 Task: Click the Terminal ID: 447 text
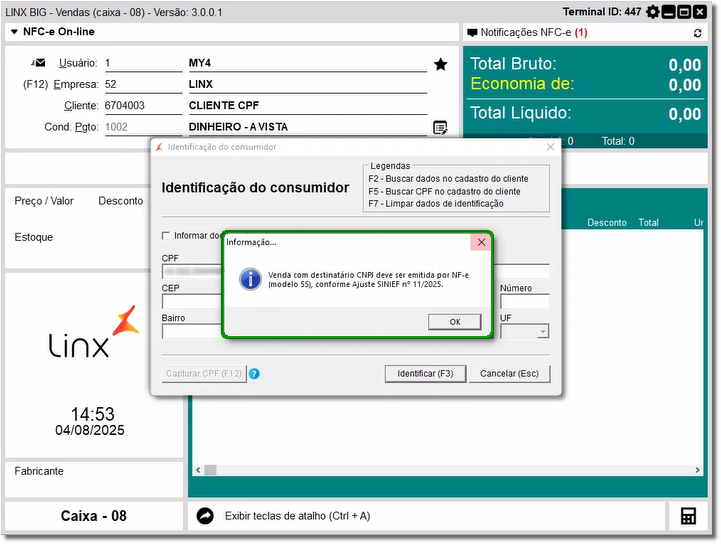pos(601,12)
